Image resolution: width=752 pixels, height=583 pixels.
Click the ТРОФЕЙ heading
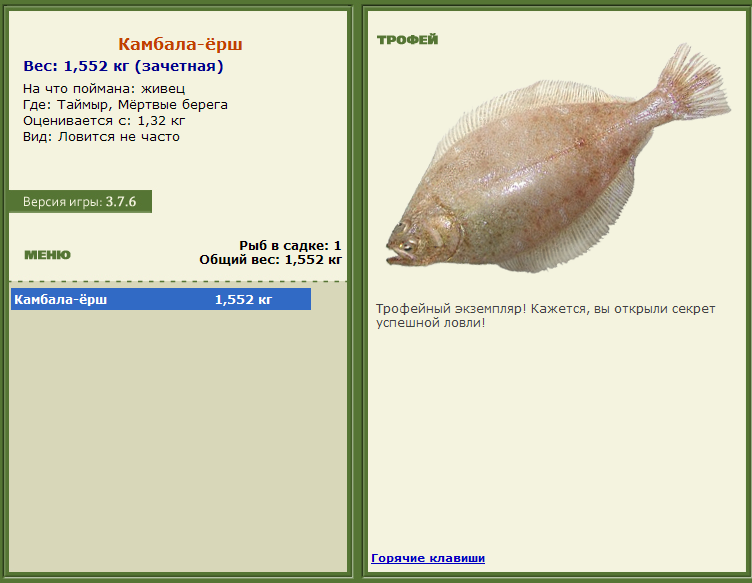click(408, 40)
